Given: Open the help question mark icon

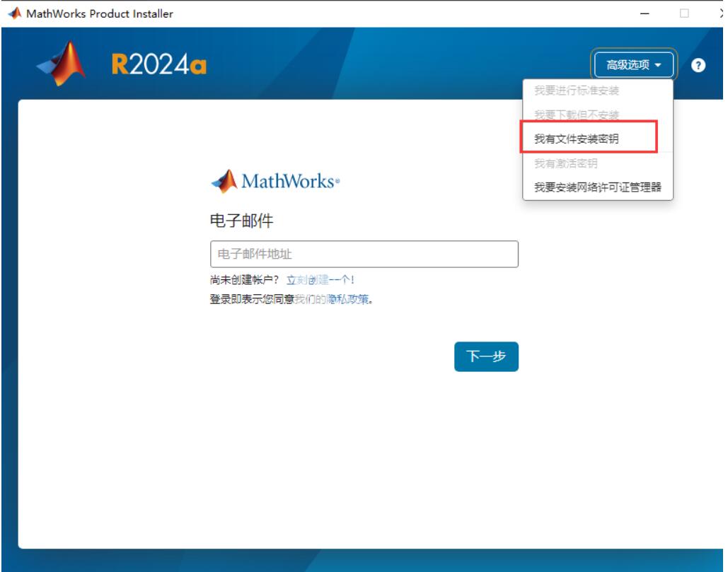Looking at the screenshot, I should (698, 66).
